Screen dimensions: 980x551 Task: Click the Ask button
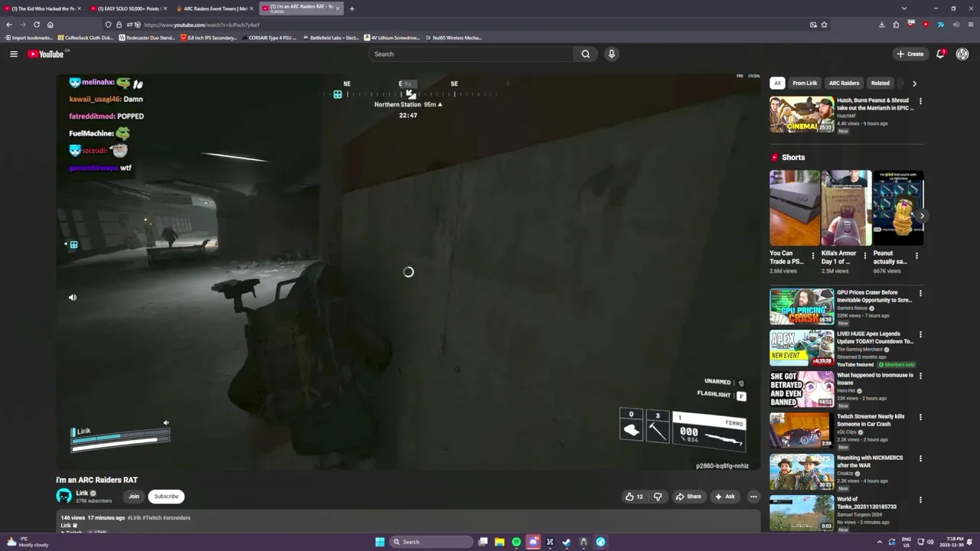(x=724, y=497)
